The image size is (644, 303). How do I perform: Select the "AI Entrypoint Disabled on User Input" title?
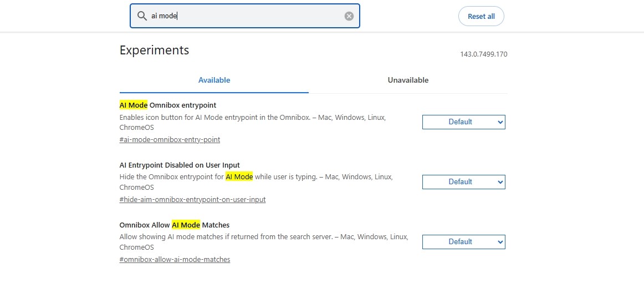(180, 165)
